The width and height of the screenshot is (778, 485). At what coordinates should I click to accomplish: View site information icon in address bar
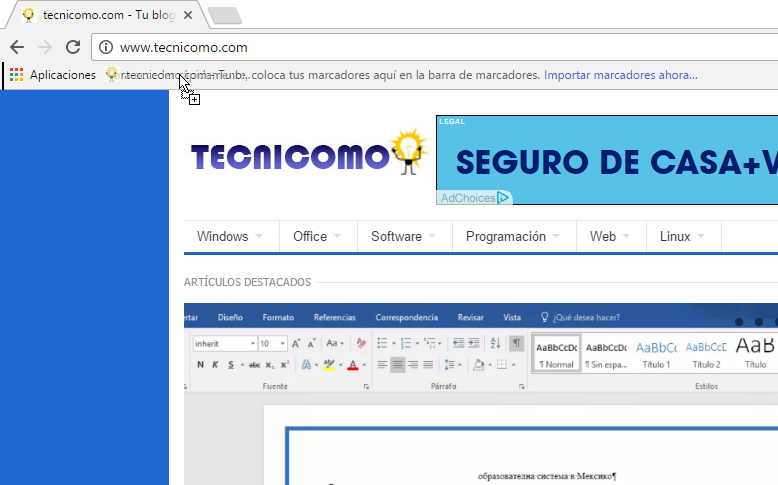[x=106, y=47]
